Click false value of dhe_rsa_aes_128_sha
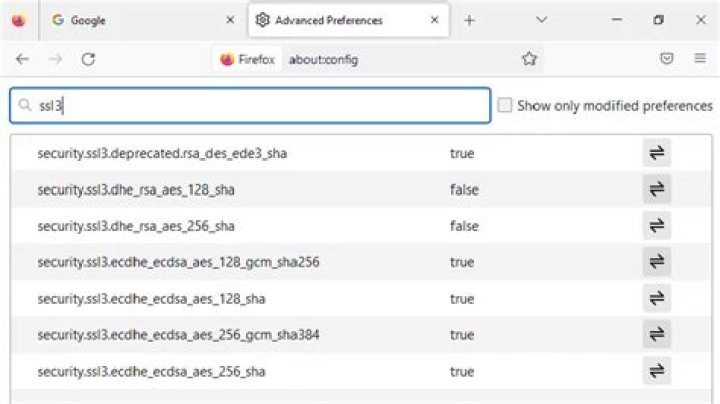The width and height of the screenshot is (720, 404). [x=464, y=190]
